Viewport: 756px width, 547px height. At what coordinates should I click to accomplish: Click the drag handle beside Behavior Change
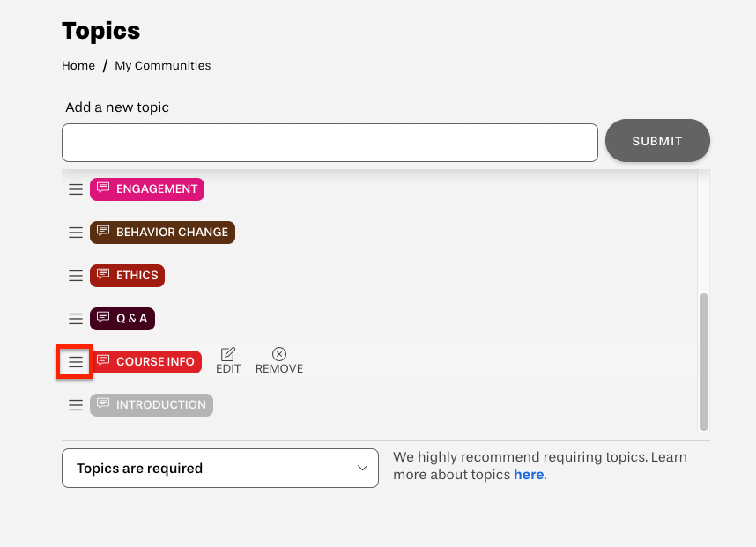coord(76,233)
